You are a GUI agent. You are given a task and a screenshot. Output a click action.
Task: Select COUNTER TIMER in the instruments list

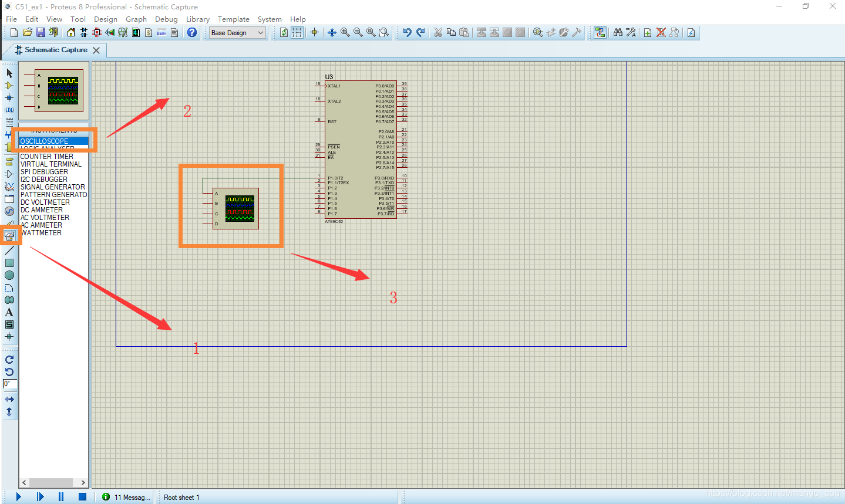pos(47,157)
